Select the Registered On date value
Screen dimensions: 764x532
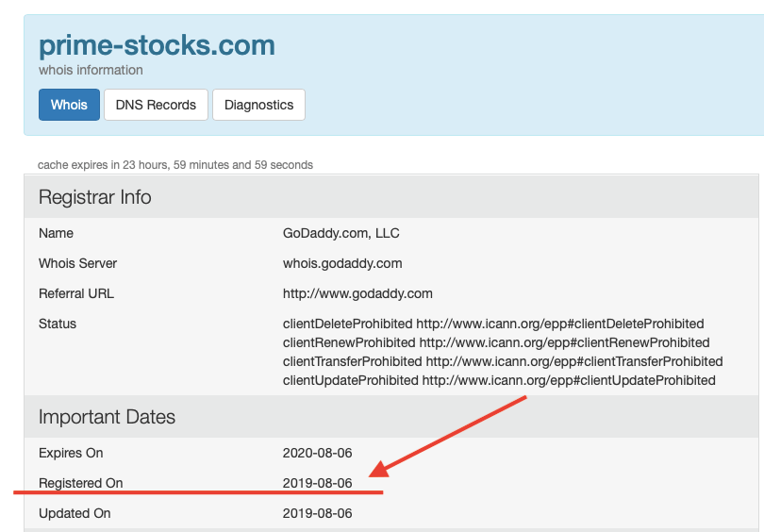coord(317,483)
